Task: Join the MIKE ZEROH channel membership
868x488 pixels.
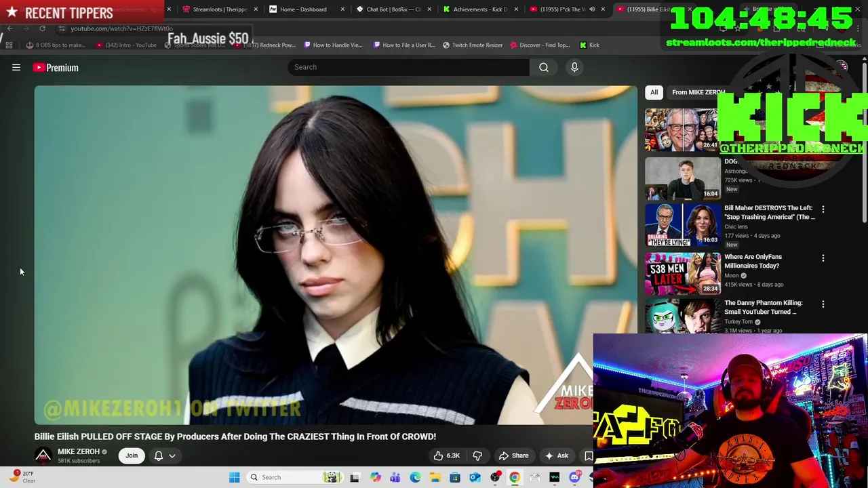Action: (x=132, y=455)
